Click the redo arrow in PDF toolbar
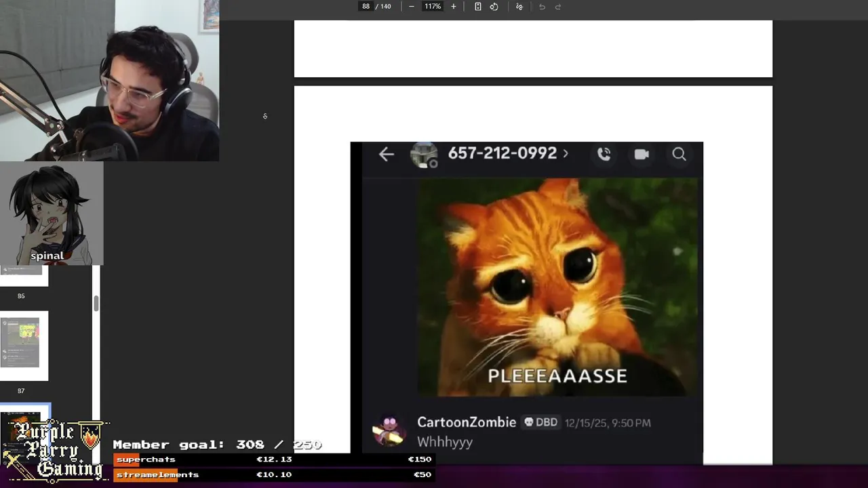The height and width of the screenshot is (488, 868). pos(558,6)
